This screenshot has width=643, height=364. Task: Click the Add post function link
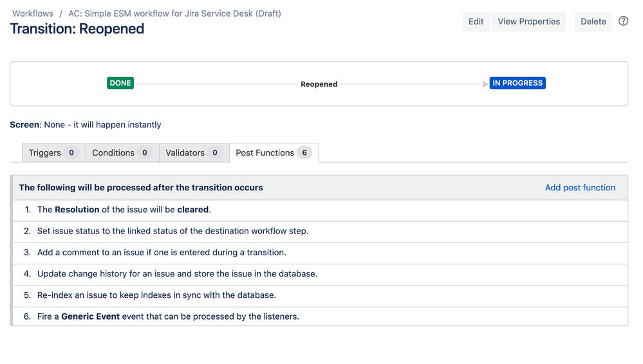coord(580,188)
